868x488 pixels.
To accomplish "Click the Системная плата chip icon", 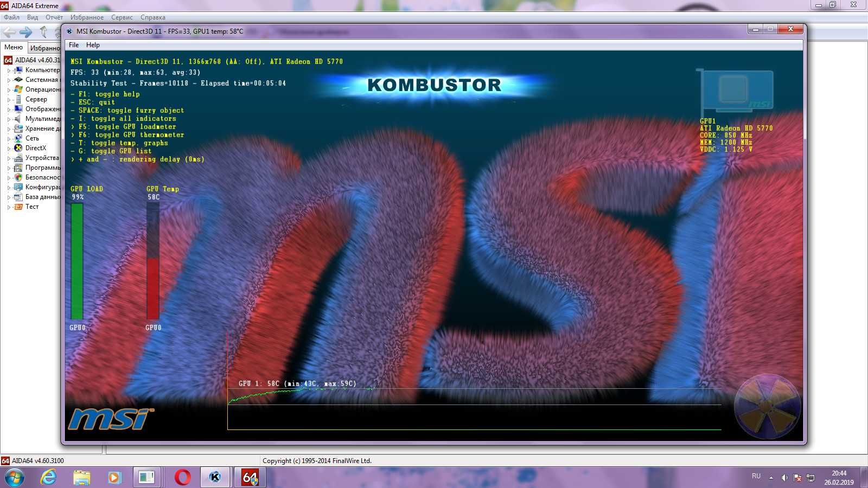I will click(x=18, y=80).
